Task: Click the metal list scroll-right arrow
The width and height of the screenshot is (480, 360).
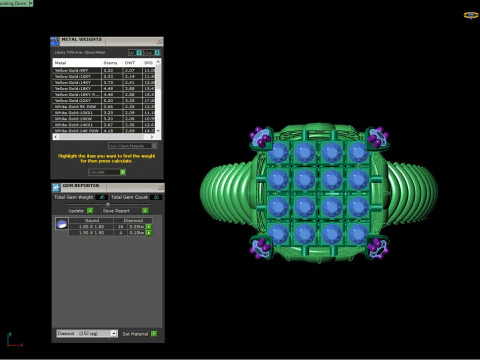Action: click(x=152, y=137)
